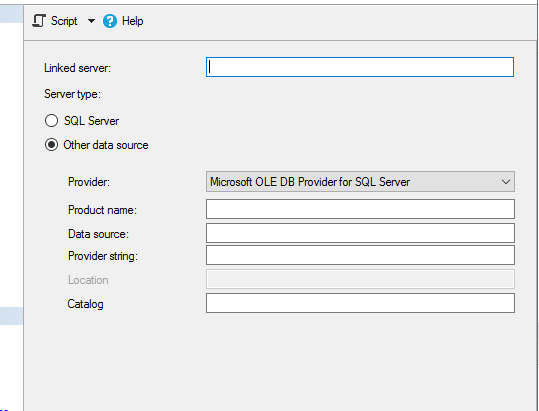Focus the Linked server text field
The width and height of the screenshot is (539, 411).
point(360,67)
